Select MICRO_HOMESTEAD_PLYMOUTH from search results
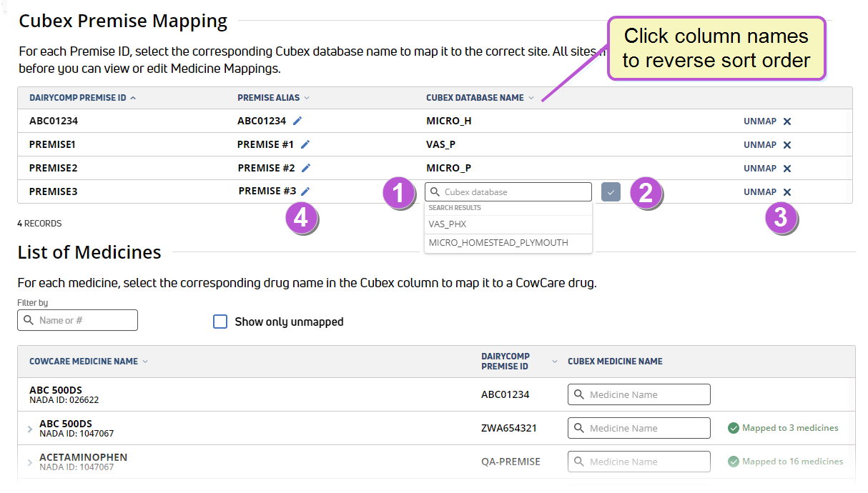The height and width of the screenshot is (493, 868). tap(508, 243)
